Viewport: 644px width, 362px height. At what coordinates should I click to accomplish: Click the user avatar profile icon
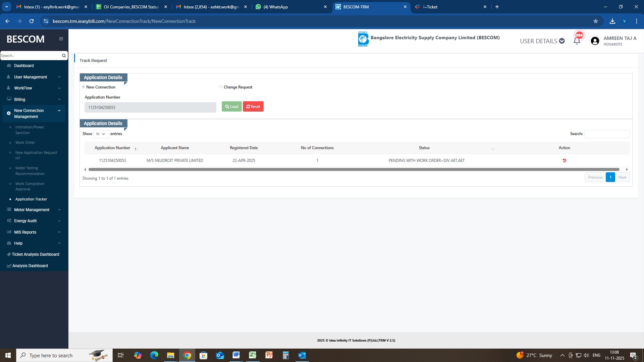coord(595,41)
